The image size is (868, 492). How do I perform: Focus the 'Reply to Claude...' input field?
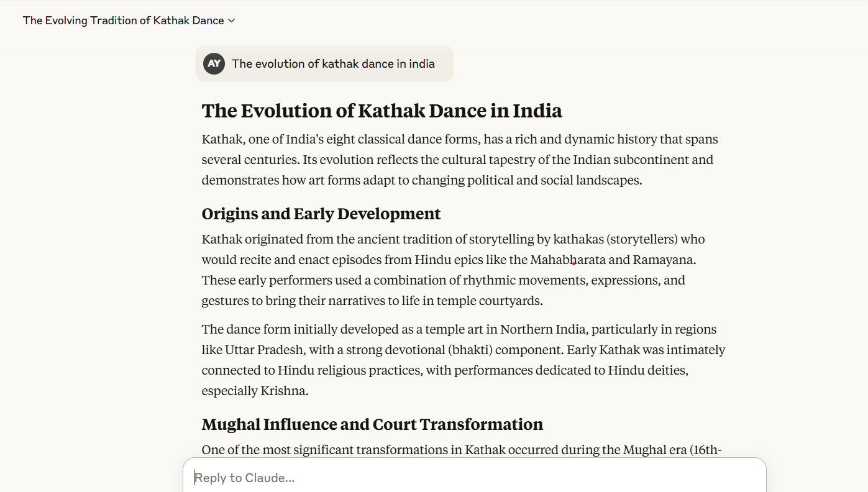click(x=474, y=477)
